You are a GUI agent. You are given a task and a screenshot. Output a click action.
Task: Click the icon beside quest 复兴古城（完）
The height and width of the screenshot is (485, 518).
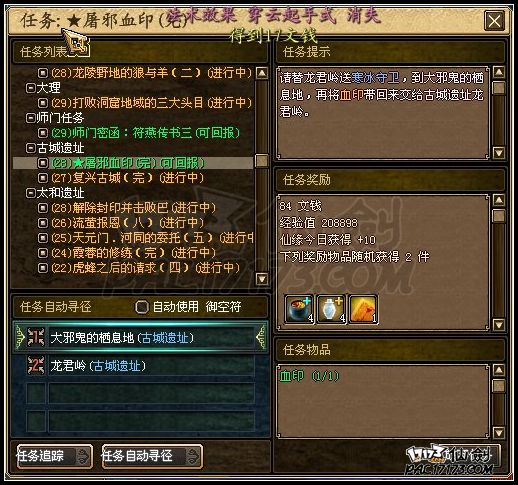(43, 178)
